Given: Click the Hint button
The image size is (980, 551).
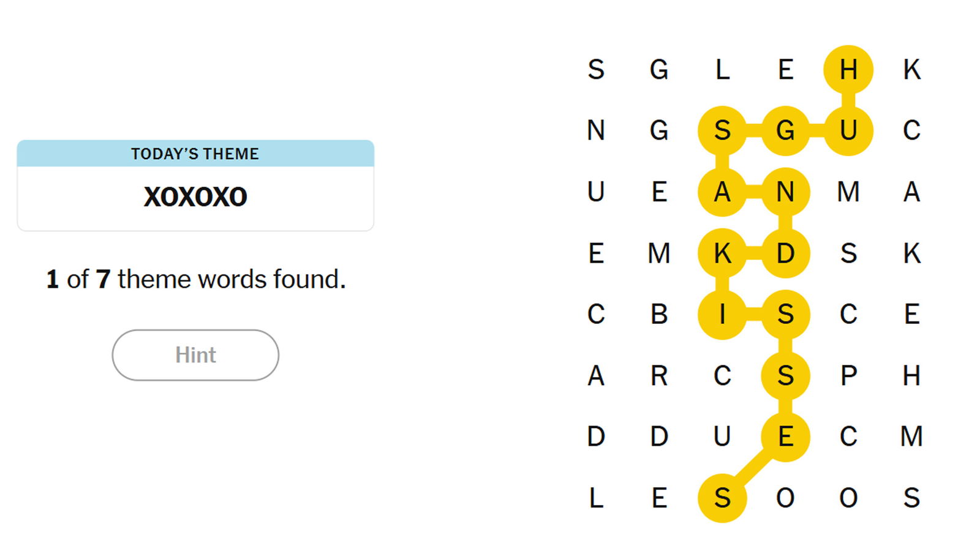Looking at the screenshot, I should [195, 355].
